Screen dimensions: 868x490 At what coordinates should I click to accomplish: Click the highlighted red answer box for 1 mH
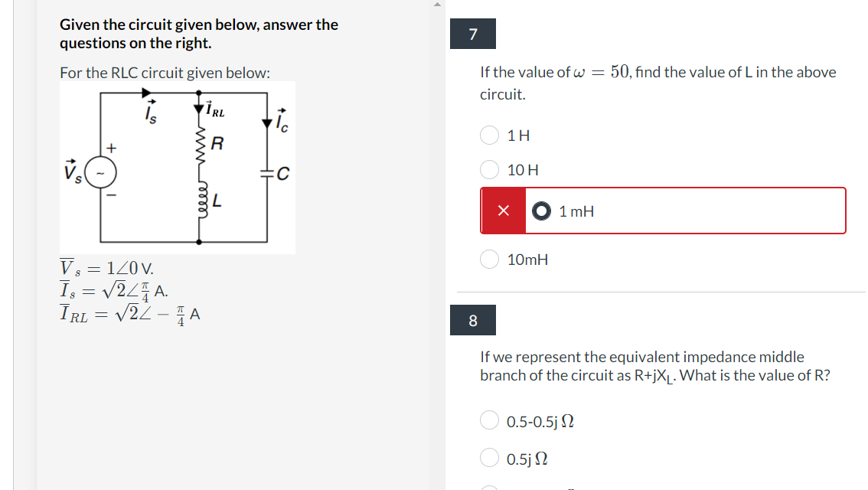click(x=662, y=210)
